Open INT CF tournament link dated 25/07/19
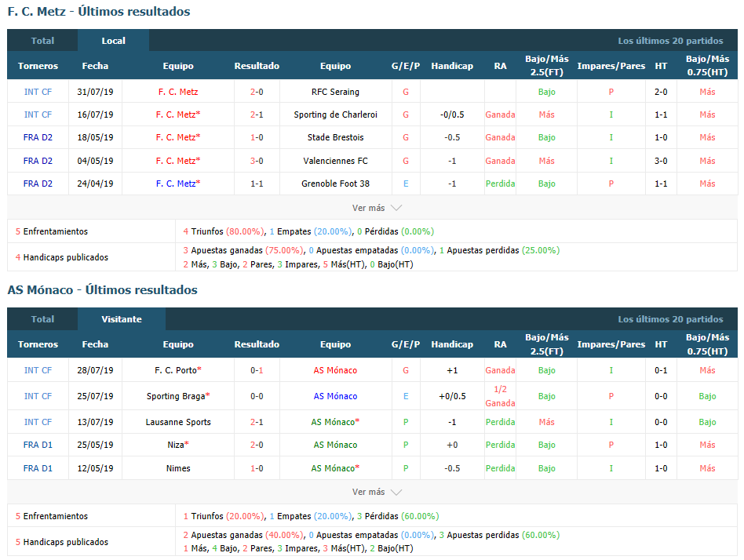Image resolution: width=744 pixels, height=560 pixels. (38, 396)
